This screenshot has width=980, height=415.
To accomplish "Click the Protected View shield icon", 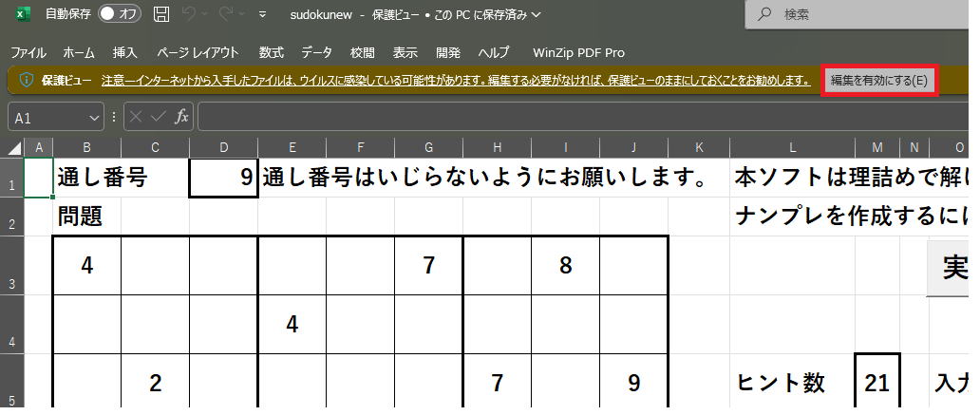I will click(x=27, y=81).
